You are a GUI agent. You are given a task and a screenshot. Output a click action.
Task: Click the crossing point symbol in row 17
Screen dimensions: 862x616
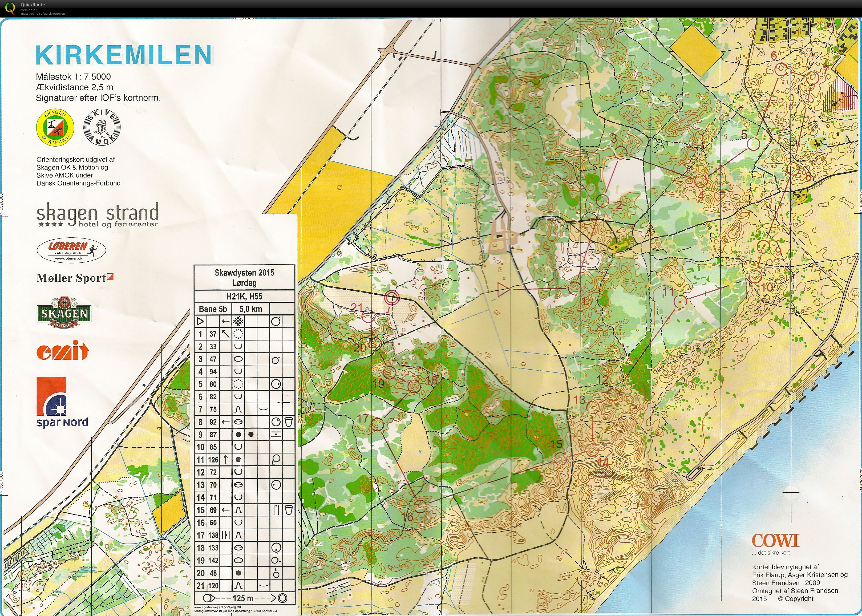tap(226, 535)
